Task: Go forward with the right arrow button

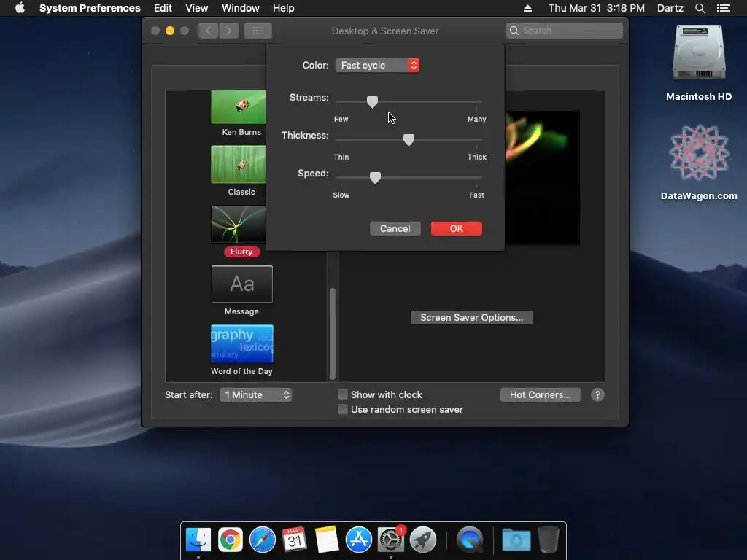Action: (228, 31)
